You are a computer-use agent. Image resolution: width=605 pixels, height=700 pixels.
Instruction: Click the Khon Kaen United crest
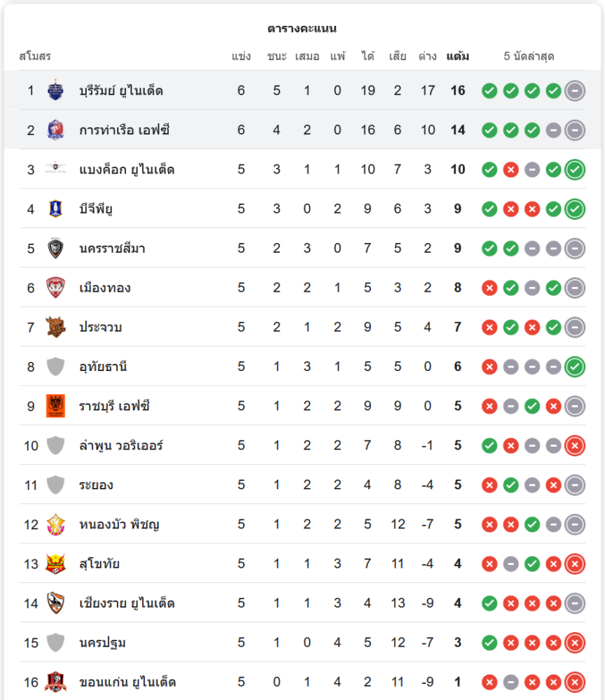tap(55, 682)
